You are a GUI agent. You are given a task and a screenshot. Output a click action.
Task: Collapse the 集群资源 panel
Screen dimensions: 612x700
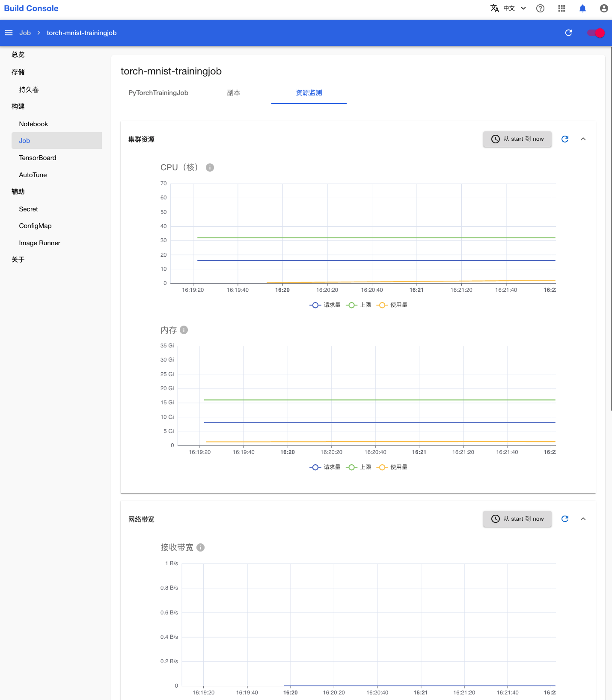[583, 139]
